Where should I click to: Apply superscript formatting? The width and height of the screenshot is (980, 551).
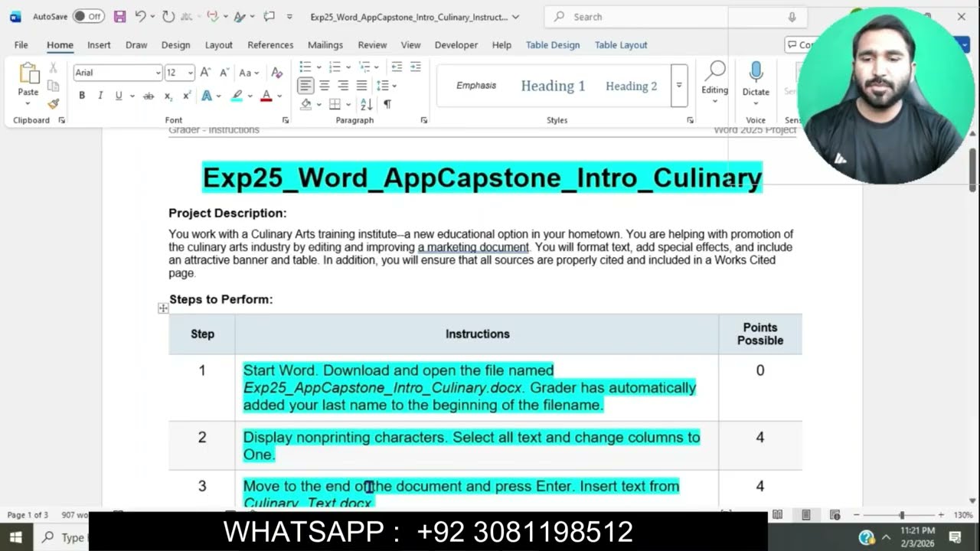pyautogui.click(x=187, y=96)
